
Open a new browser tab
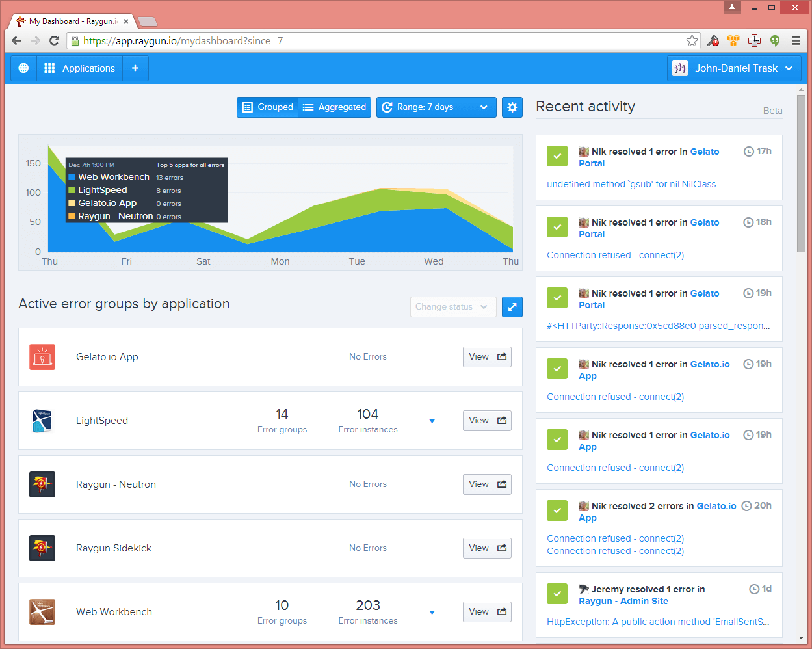pyautogui.click(x=148, y=21)
